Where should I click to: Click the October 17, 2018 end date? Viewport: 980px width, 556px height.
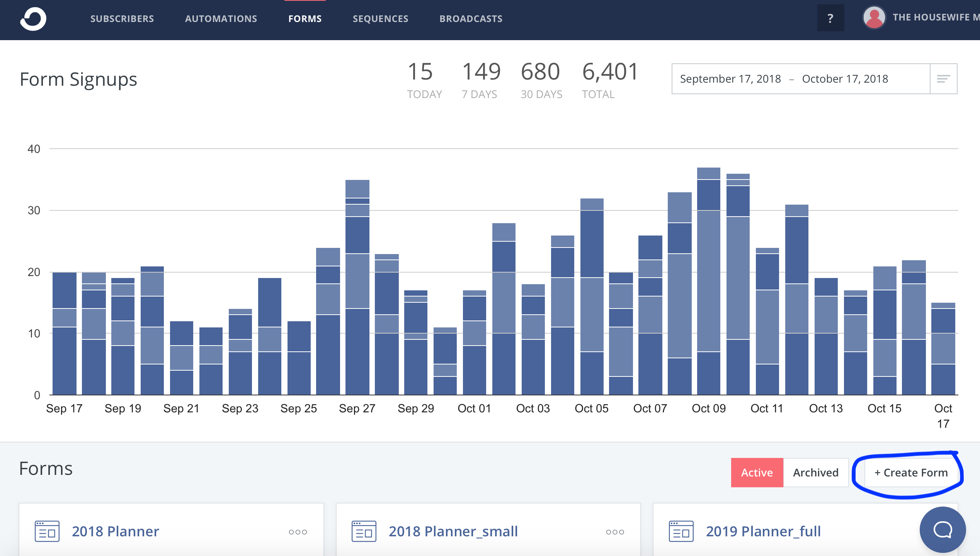(845, 79)
